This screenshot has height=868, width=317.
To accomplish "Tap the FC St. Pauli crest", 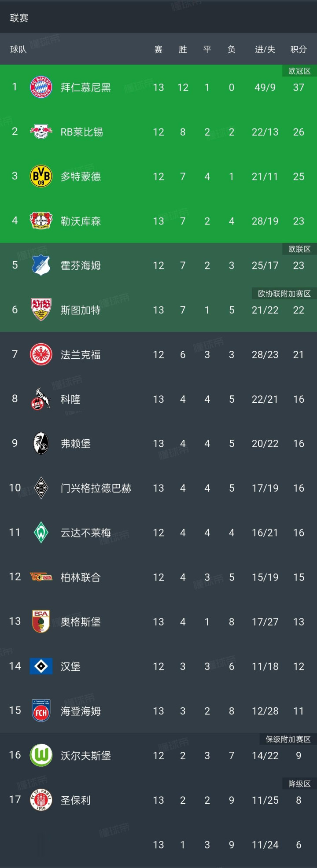I will [x=41, y=800].
